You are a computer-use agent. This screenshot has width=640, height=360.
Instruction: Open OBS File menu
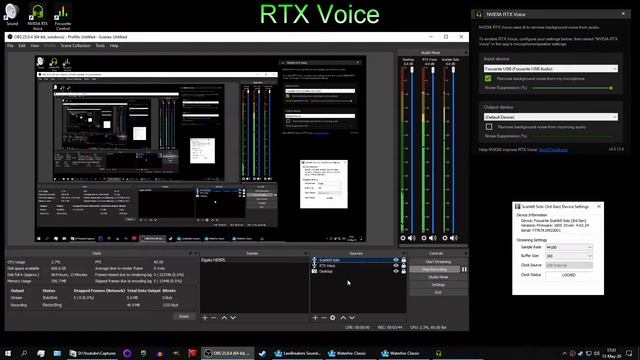point(11,46)
